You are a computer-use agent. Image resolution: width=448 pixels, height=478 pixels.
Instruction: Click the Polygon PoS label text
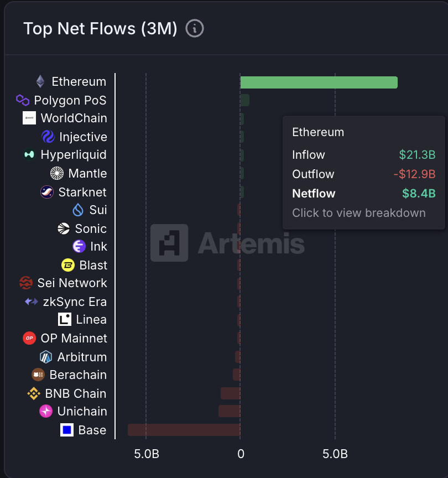pos(70,100)
